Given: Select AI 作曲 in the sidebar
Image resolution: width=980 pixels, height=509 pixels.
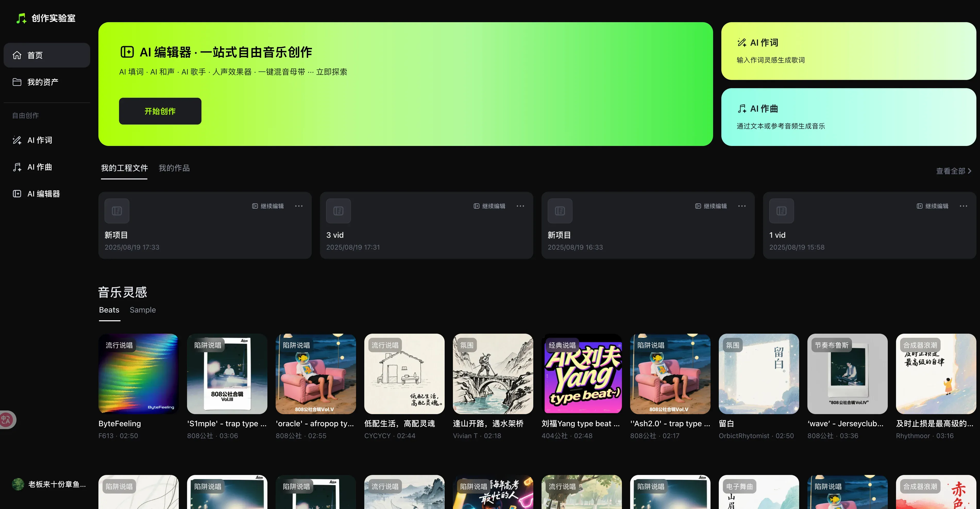Looking at the screenshot, I should point(40,167).
